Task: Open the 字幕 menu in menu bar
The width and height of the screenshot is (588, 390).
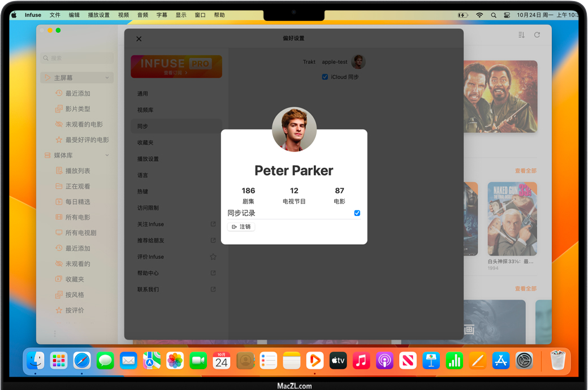Action: pos(162,15)
